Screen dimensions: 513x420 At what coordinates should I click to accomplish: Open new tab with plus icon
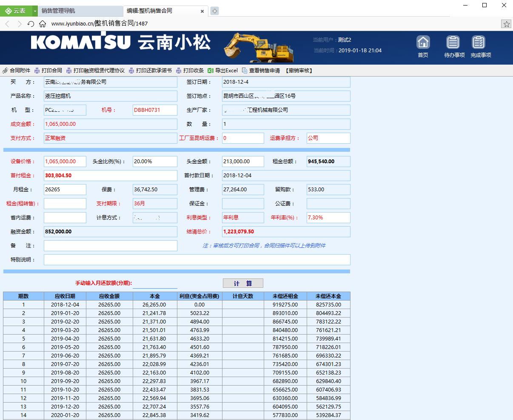(215, 11)
